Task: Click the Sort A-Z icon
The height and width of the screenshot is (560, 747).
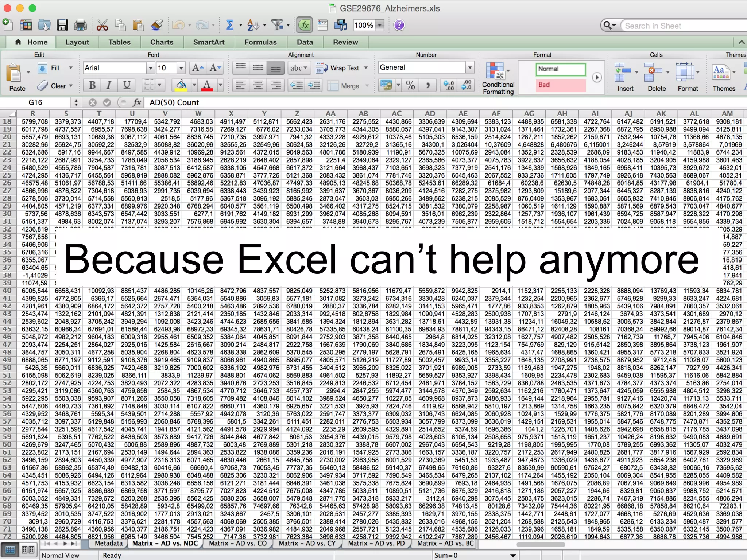Action: 253,25
